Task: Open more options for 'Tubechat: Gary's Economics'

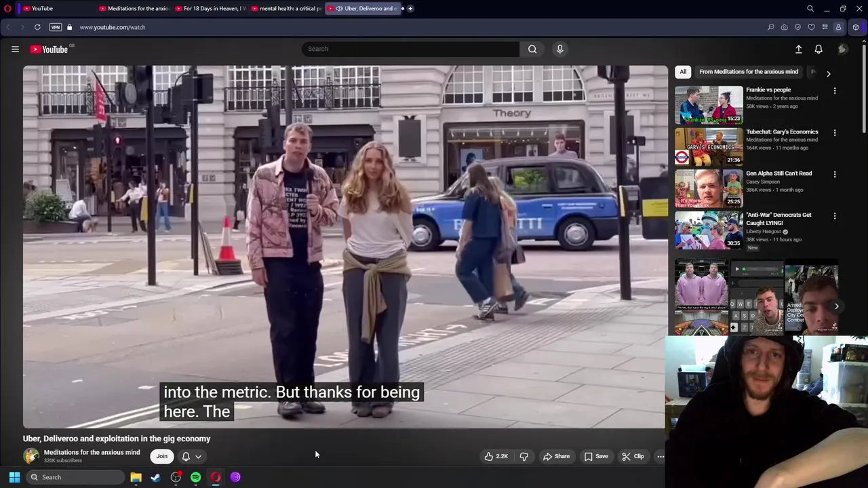Action: click(835, 133)
